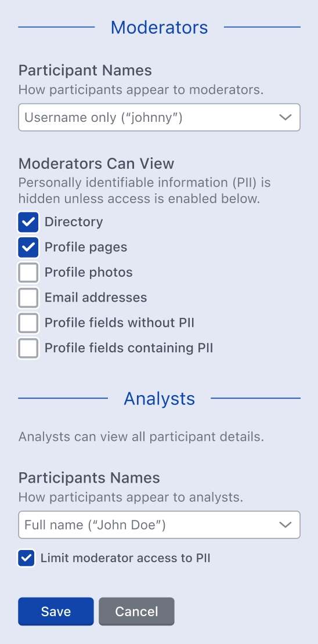Check Profile fields without PII box
Image resolution: width=318 pixels, height=644 pixels.
pos(28,323)
